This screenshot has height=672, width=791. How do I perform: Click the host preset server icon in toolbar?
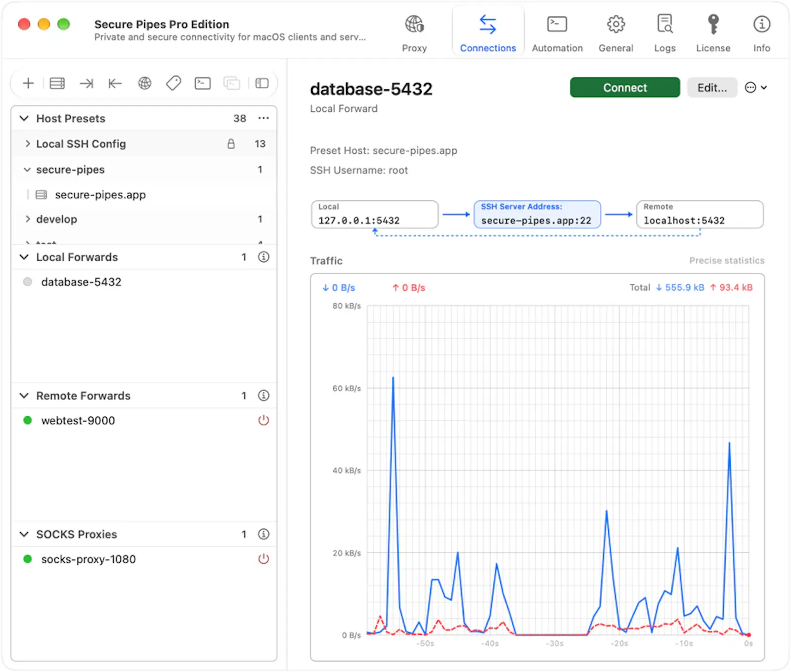point(57,83)
